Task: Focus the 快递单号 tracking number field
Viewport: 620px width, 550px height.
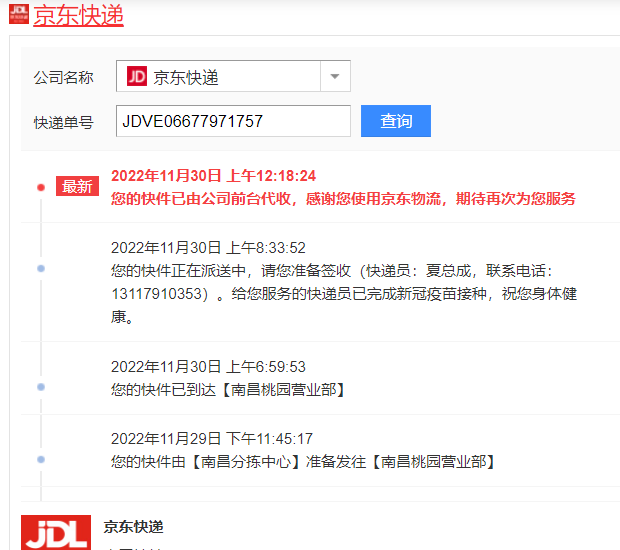Action: click(x=233, y=121)
